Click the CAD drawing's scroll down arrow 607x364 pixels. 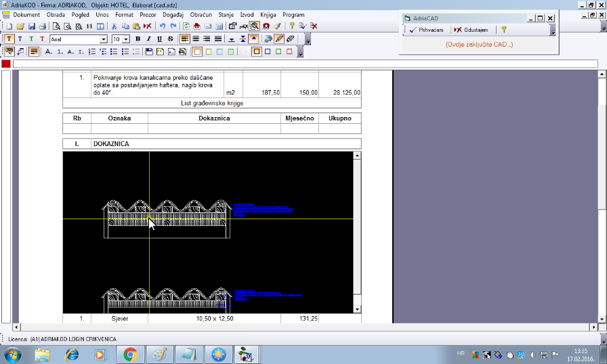[357, 309]
